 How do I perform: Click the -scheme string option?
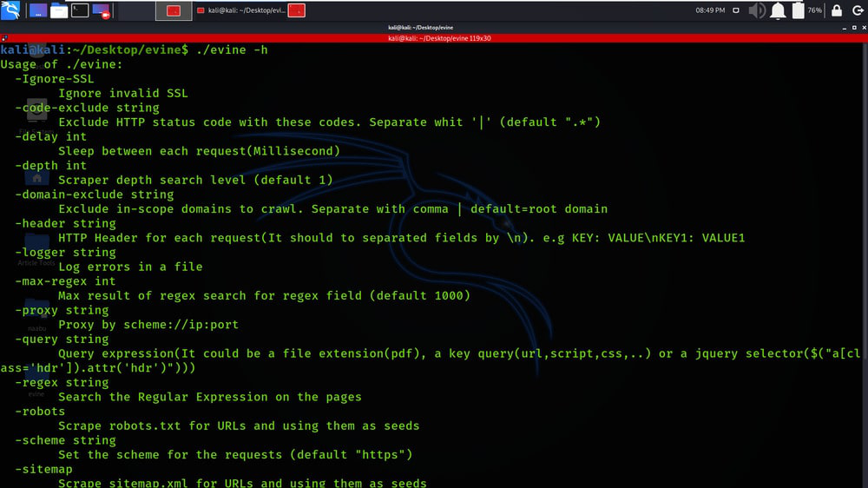[x=65, y=440]
